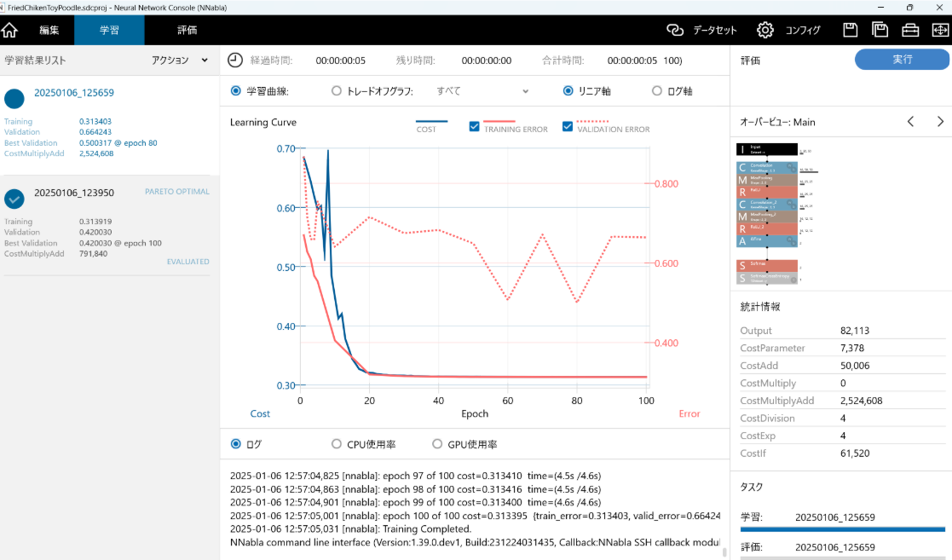
Task: Click the Output value 82,113
Action: coord(855,331)
